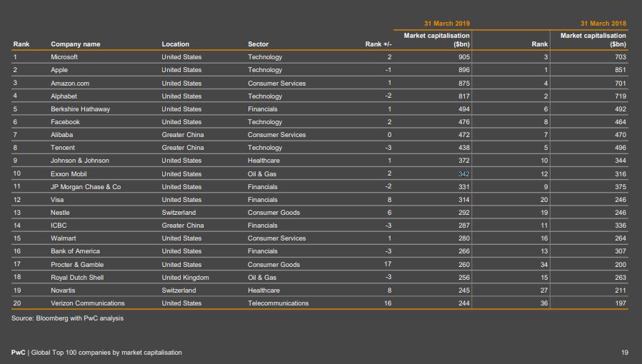Click Tencent in the company list
The width and height of the screenshot is (642, 364).
tap(63, 148)
